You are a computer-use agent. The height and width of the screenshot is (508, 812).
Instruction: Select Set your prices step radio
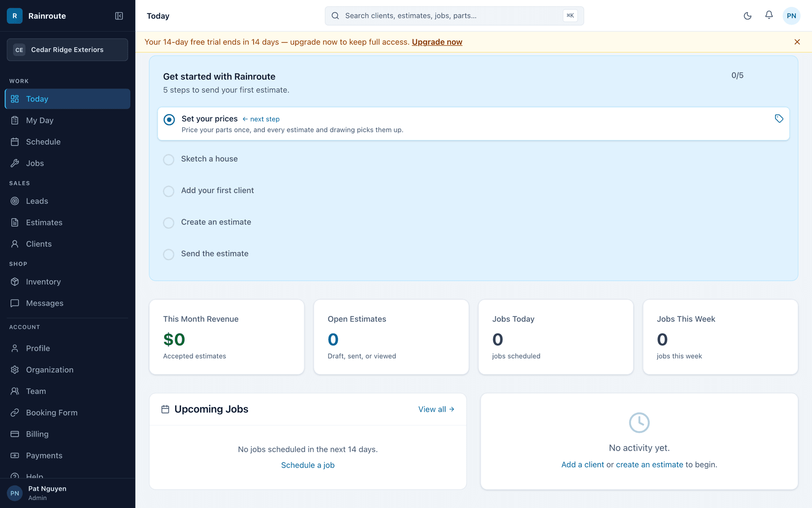(169, 120)
